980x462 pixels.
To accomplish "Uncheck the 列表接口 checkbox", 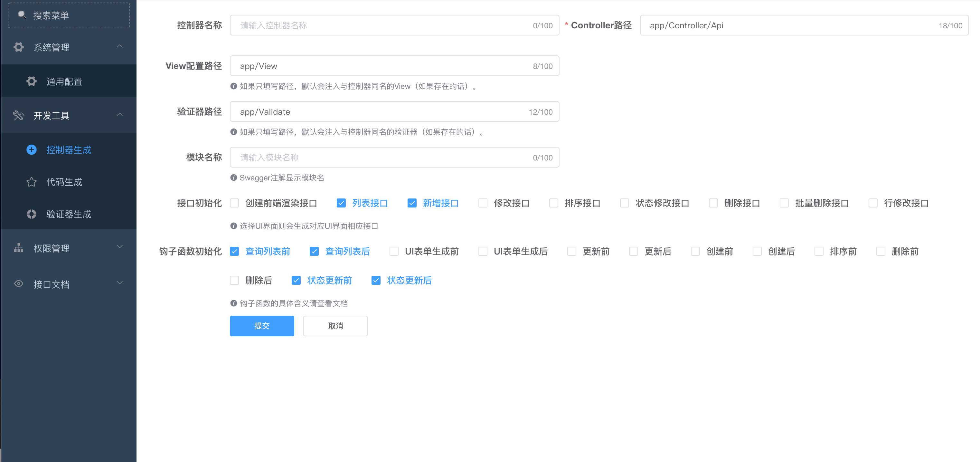I will pyautogui.click(x=341, y=203).
